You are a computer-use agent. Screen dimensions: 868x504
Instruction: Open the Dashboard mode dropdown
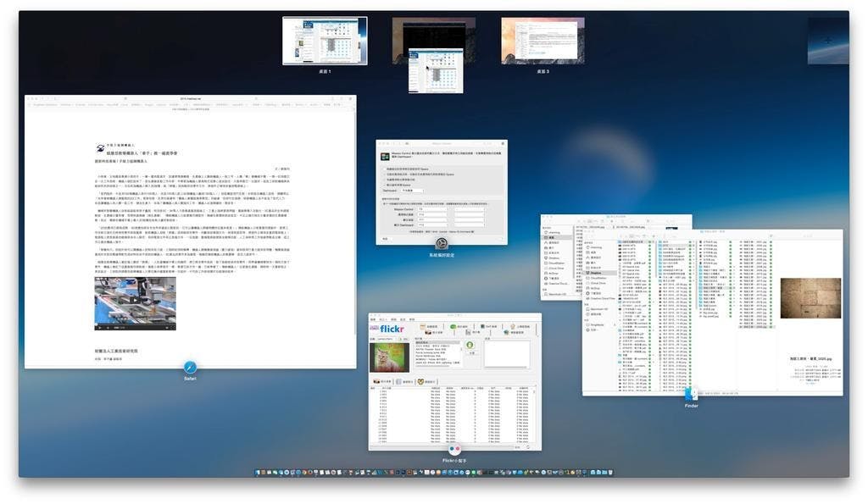(412, 191)
